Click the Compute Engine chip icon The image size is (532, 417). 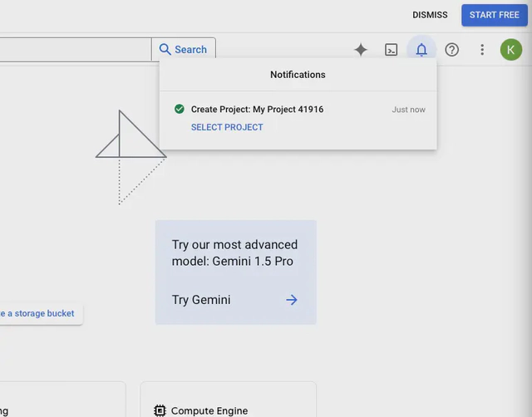coord(160,410)
